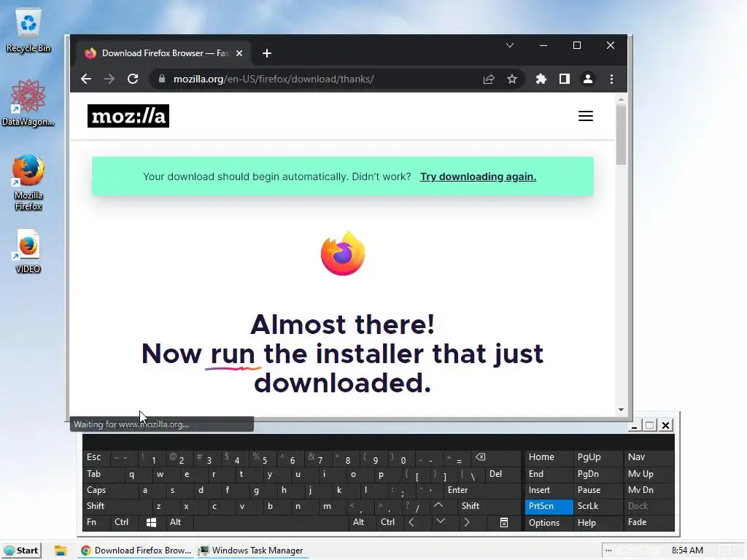Click the Enter key on the on-screen keyboard
Screen dimensions: 747x560
point(481,490)
